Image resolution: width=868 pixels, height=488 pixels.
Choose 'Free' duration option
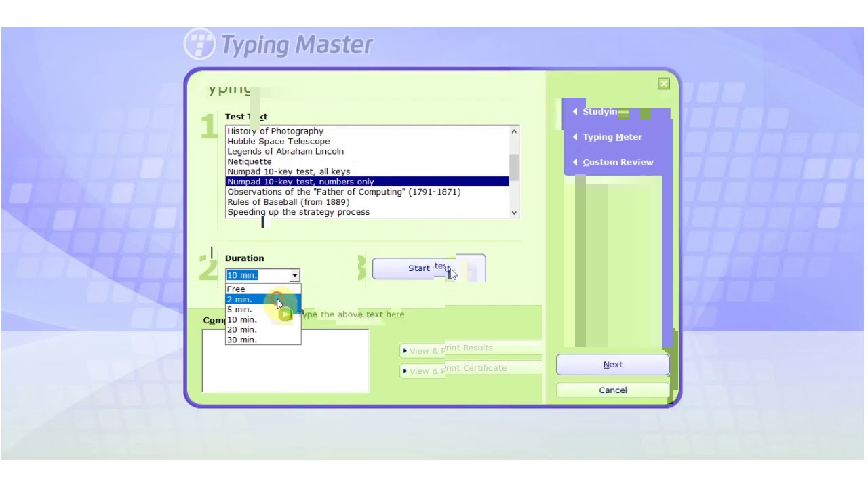pos(263,289)
